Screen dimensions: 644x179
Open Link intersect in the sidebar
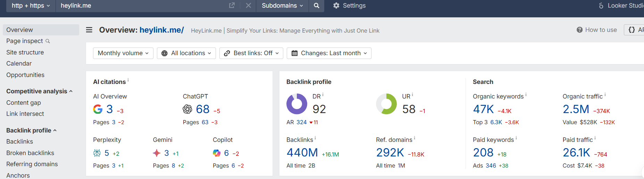[x=25, y=114]
